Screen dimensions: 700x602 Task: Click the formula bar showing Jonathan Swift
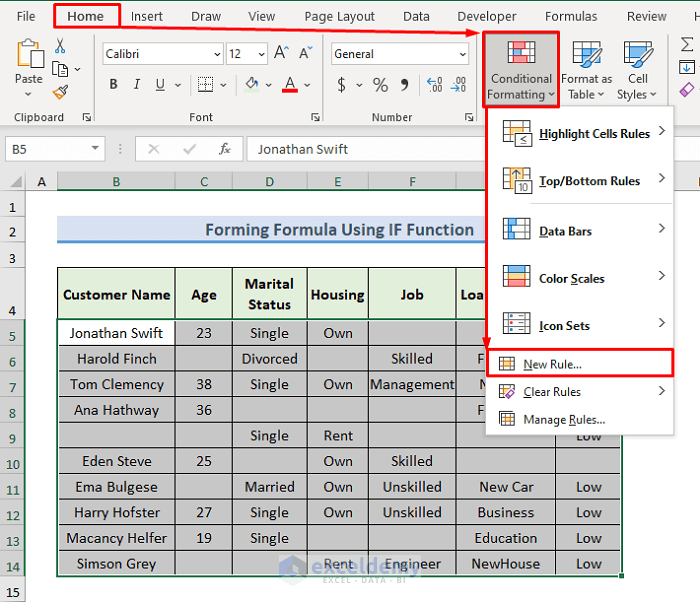coord(365,149)
